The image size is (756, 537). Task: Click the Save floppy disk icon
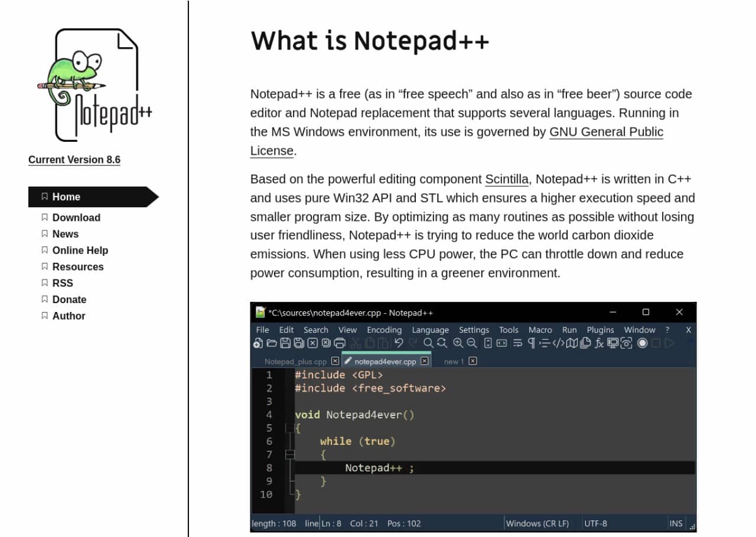(285, 343)
